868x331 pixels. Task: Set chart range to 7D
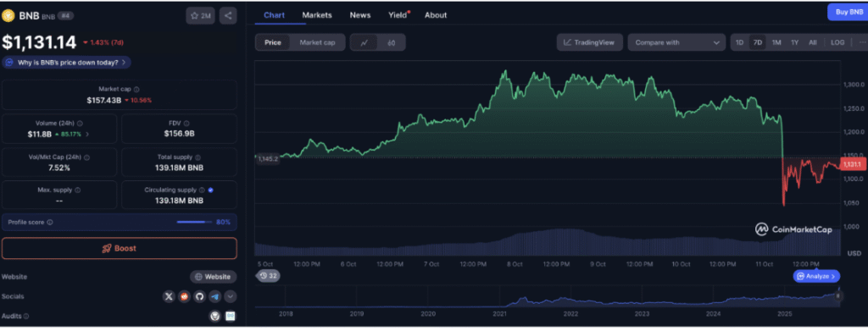click(757, 42)
